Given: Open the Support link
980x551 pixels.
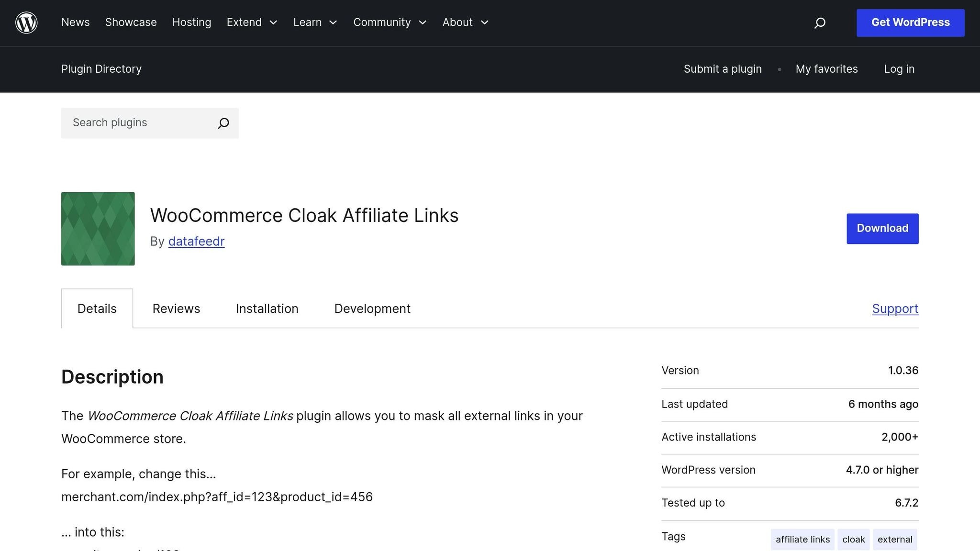Looking at the screenshot, I should 895,309.
